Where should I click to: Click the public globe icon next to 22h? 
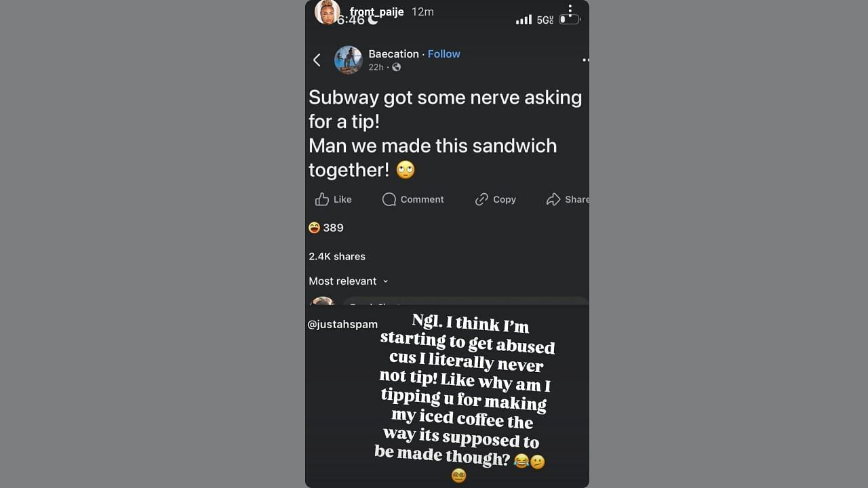tap(396, 67)
